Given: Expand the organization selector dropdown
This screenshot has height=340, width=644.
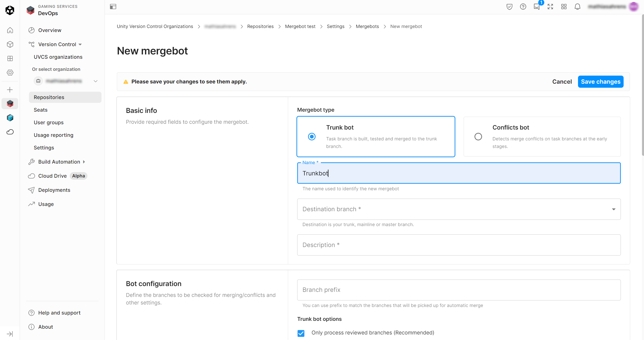Looking at the screenshot, I should click(x=95, y=81).
